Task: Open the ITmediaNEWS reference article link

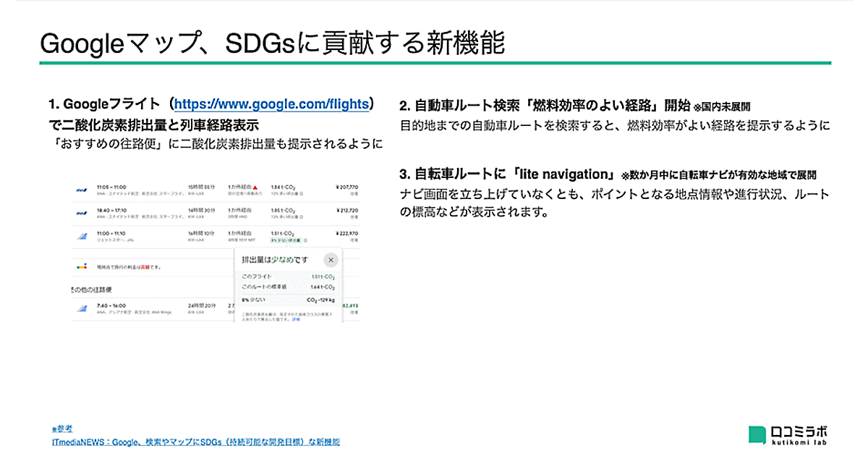Action: pos(196,442)
